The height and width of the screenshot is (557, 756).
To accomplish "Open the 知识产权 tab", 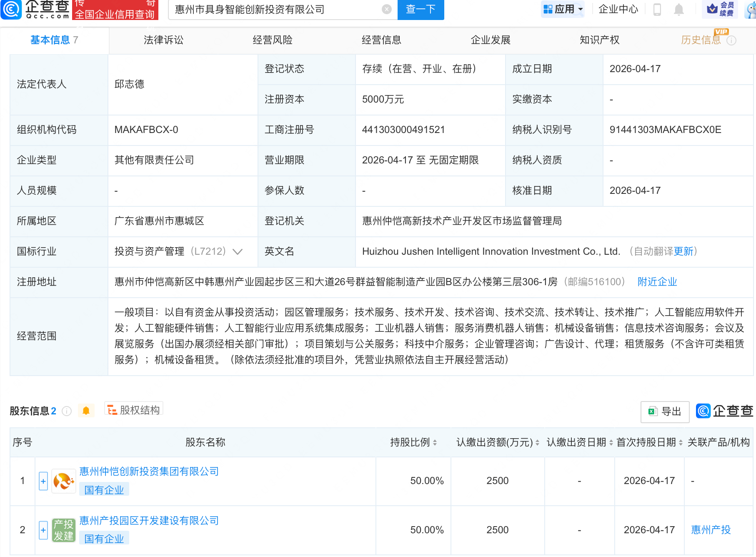I will point(599,40).
